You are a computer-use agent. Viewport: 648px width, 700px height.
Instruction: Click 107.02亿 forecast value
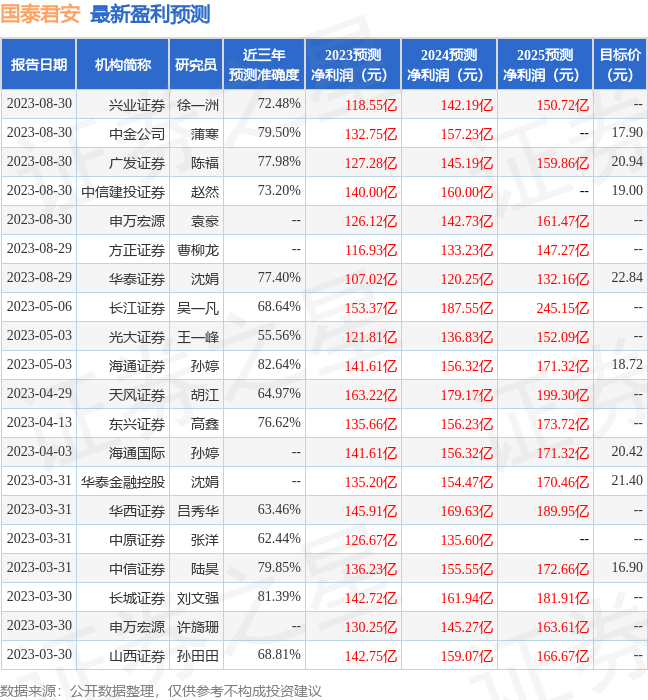[371, 279]
